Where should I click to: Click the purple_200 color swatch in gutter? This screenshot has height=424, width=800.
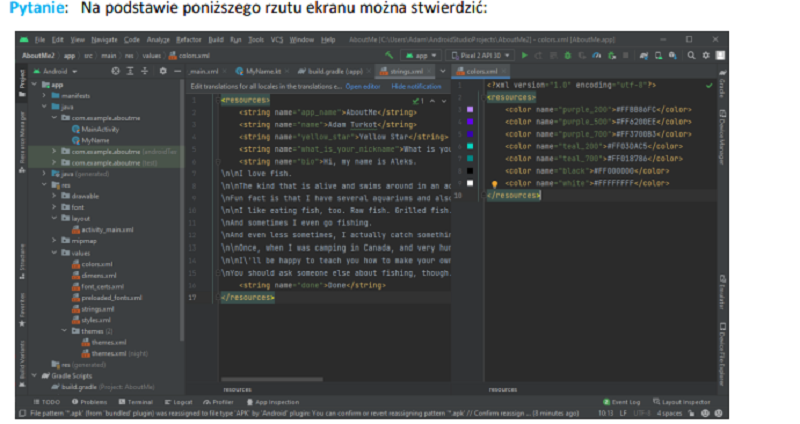point(470,109)
